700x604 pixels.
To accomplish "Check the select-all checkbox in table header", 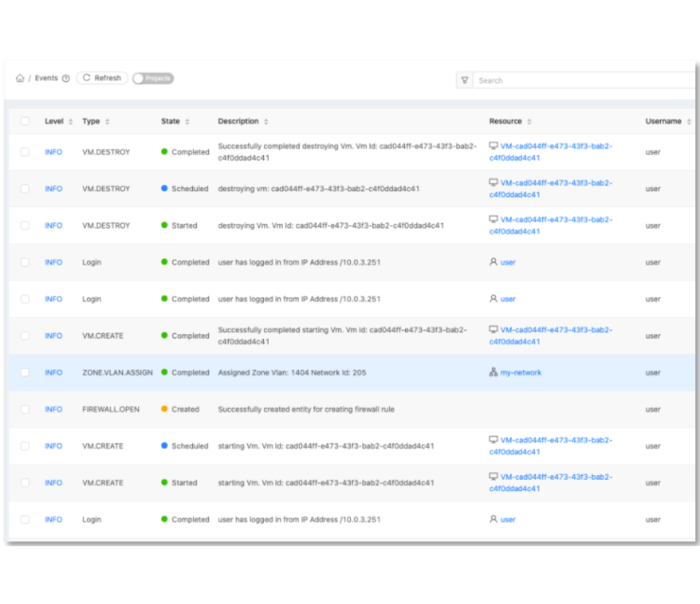I will (x=25, y=122).
